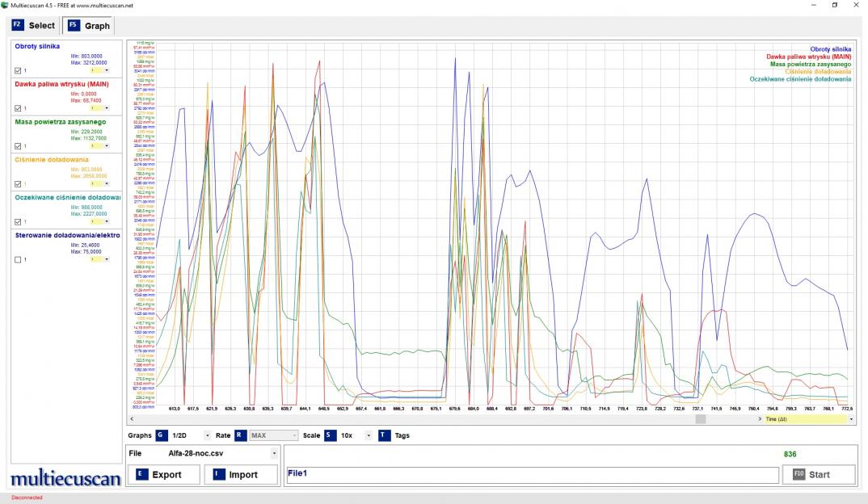This screenshot has width=868, height=504.
Task: Open the Graphs 1/2D dropdown
Action: coord(207,435)
